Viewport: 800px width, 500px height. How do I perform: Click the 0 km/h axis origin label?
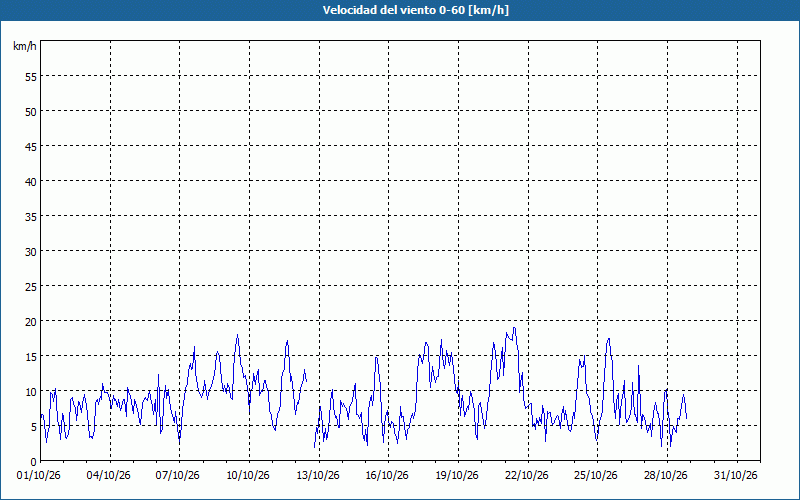point(34,461)
